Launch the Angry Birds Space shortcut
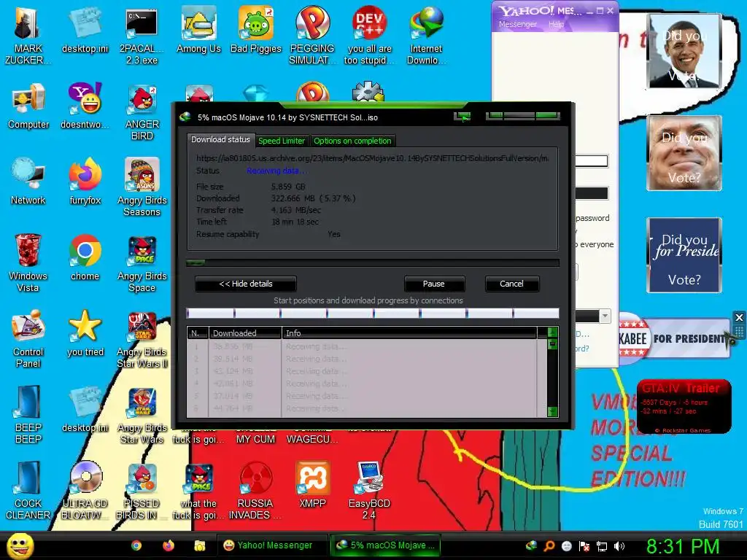The image size is (747, 560). [142, 262]
